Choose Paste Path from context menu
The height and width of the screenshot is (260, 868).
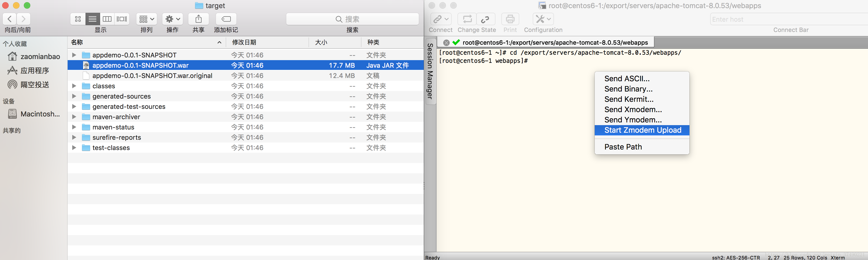coord(642,147)
